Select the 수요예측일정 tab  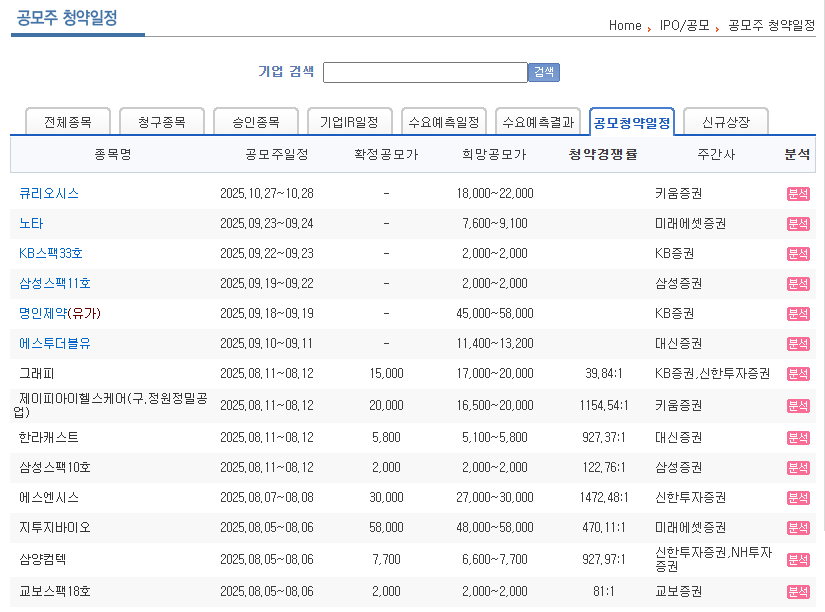[444, 122]
